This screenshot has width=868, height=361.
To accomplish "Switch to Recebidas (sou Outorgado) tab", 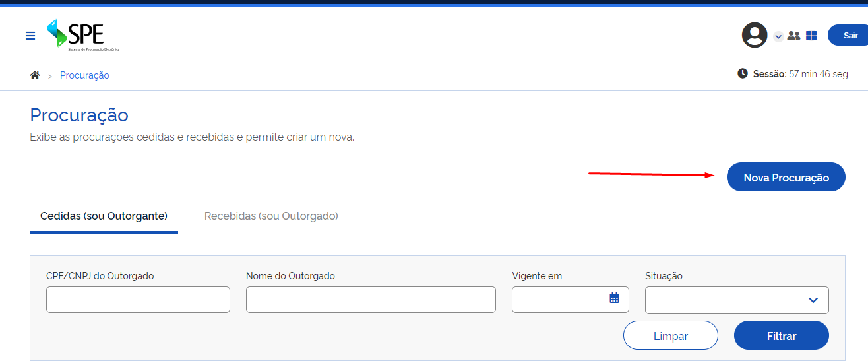I will [x=271, y=216].
